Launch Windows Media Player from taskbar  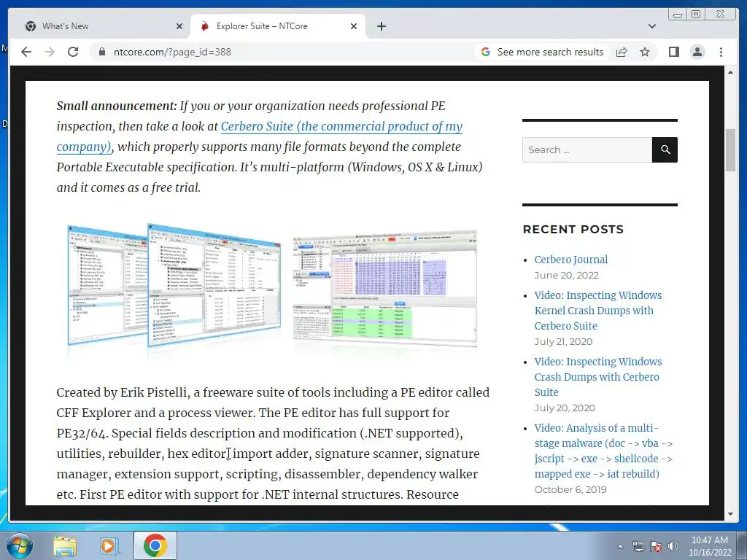coord(109,546)
